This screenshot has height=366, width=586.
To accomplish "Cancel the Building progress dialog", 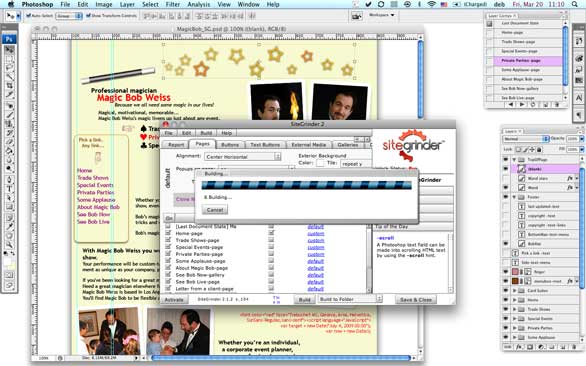I will [215, 210].
